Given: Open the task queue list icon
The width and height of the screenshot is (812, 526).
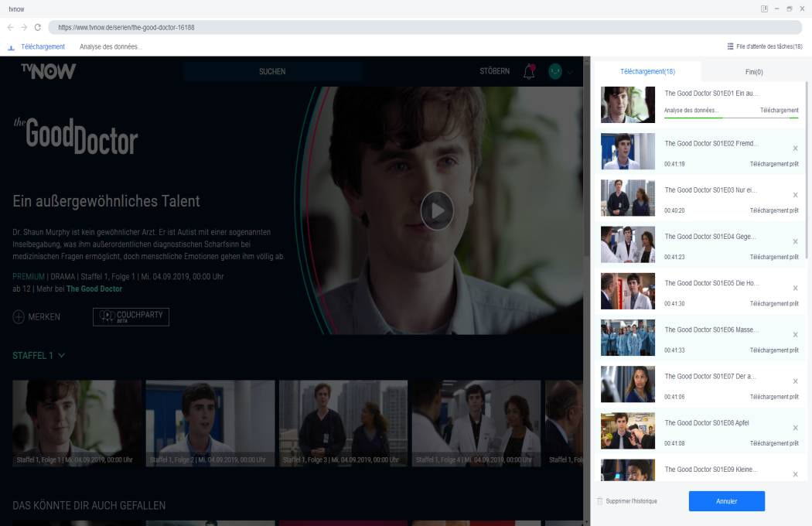Looking at the screenshot, I should pyautogui.click(x=730, y=46).
